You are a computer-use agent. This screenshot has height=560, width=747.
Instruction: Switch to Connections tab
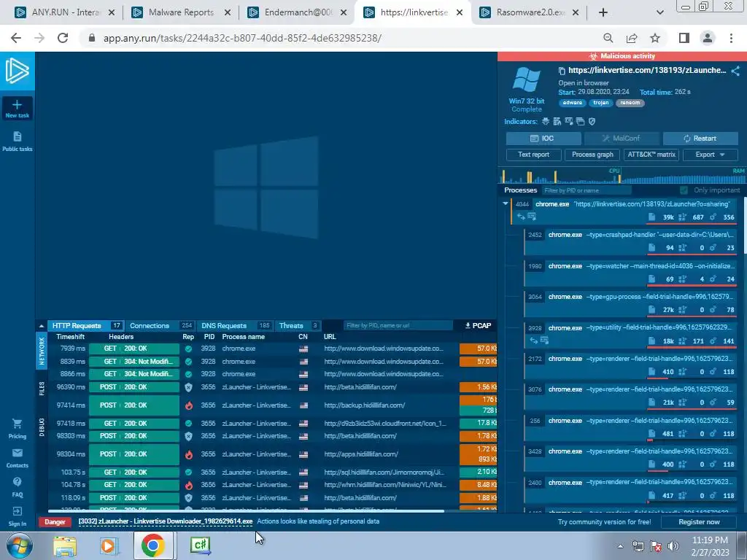(x=161, y=326)
